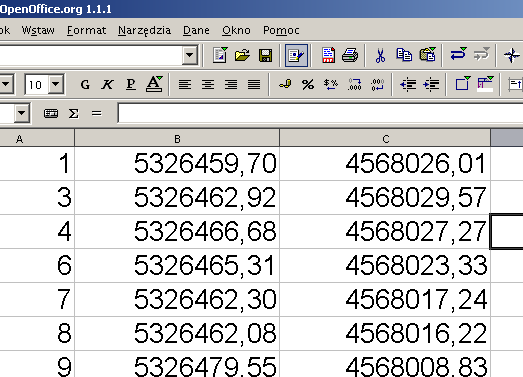
Task: Undo last action arrow icon
Action: coord(458,54)
